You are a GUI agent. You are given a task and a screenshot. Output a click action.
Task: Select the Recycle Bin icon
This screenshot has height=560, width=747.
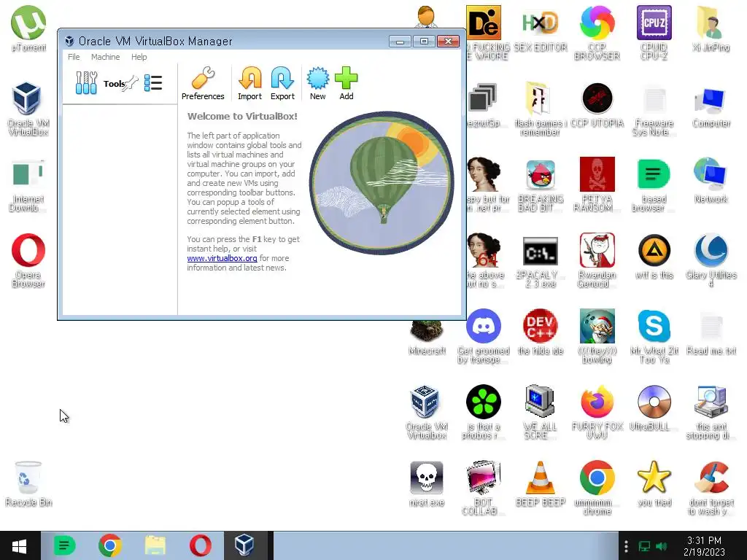pos(28,483)
